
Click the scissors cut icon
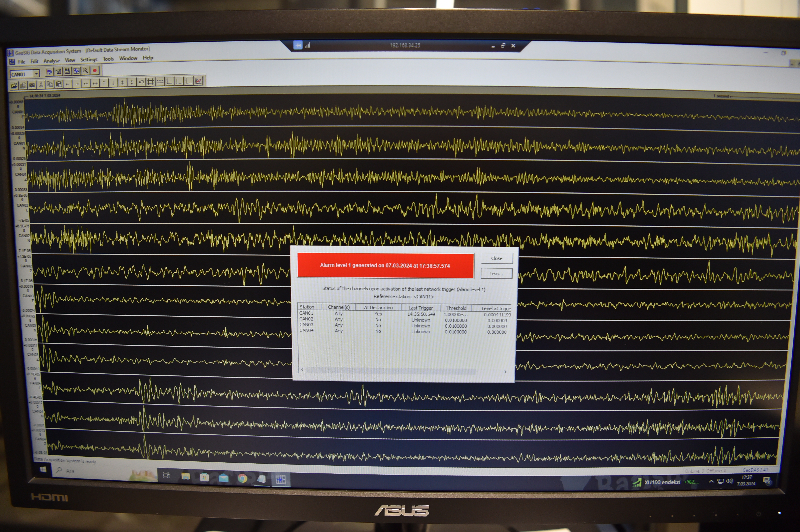(41, 85)
